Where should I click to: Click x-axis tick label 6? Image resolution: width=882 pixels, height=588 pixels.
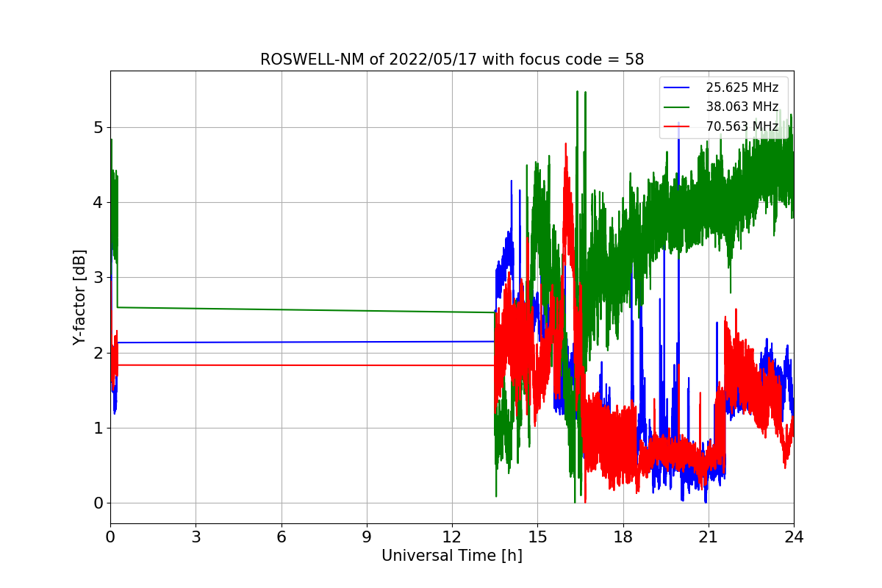281,537
